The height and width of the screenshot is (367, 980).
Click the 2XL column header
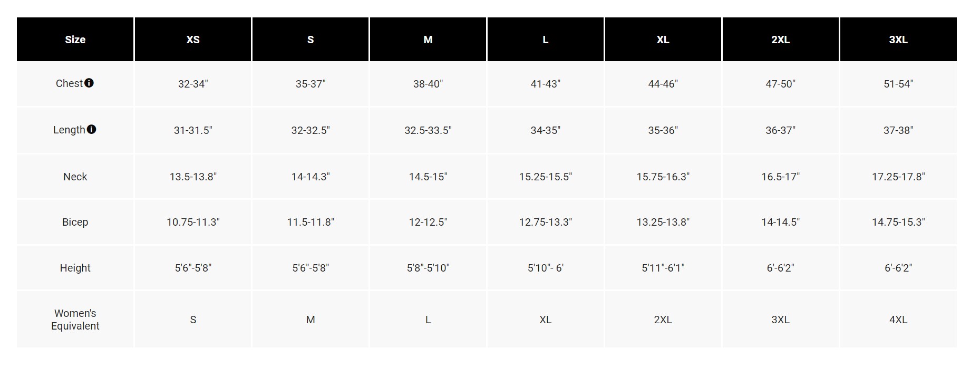coord(780,40)
